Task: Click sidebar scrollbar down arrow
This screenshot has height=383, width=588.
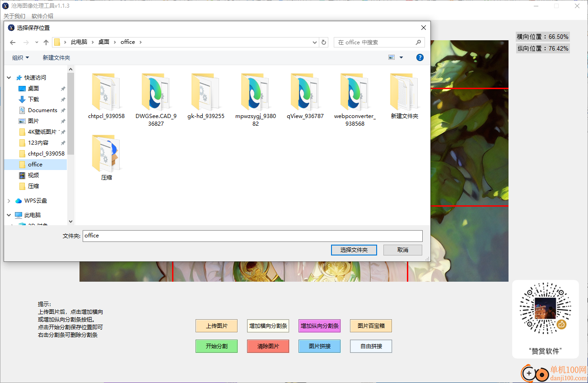Action: tap(70, 222)
